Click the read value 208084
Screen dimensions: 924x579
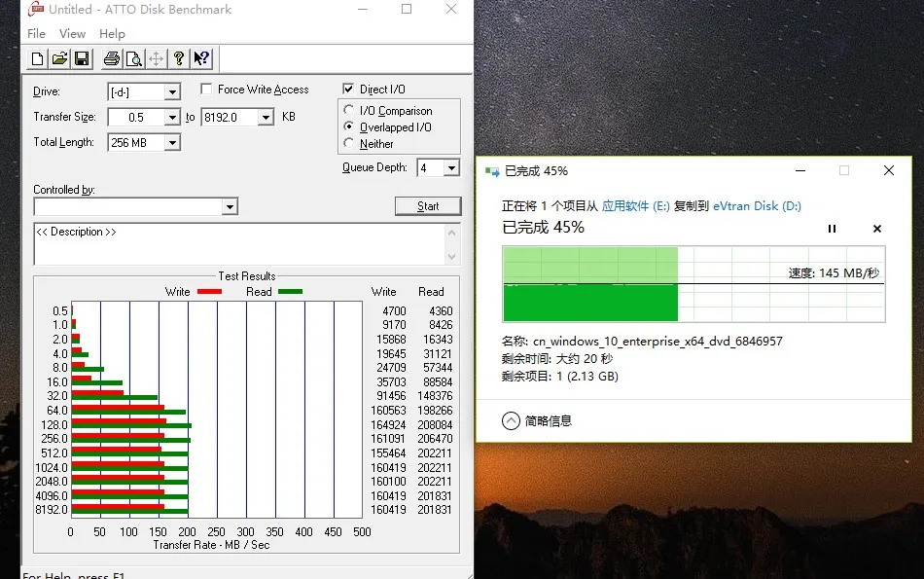click(435, 424)
